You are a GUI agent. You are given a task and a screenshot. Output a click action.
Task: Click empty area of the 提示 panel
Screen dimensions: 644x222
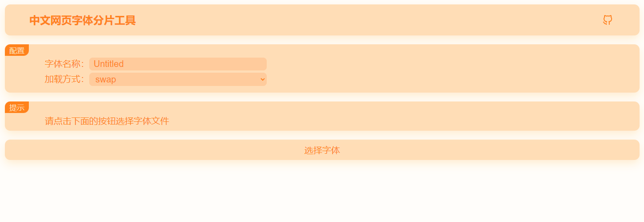click(399, 117)
